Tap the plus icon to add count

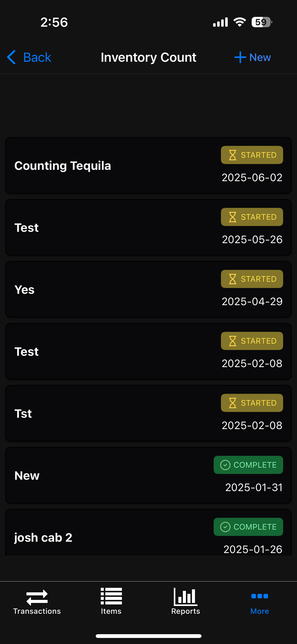click(x=240, y=57)
